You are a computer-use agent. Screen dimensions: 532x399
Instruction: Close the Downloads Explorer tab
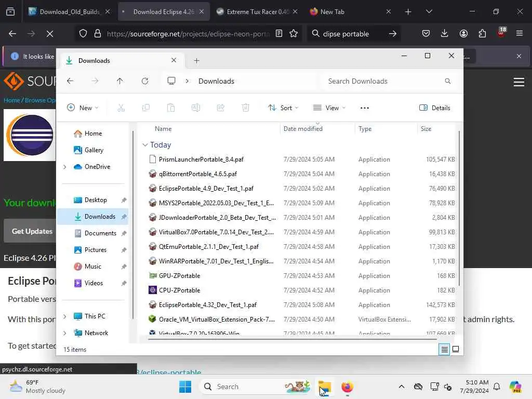pyautogui.click(x=174, y=60)
